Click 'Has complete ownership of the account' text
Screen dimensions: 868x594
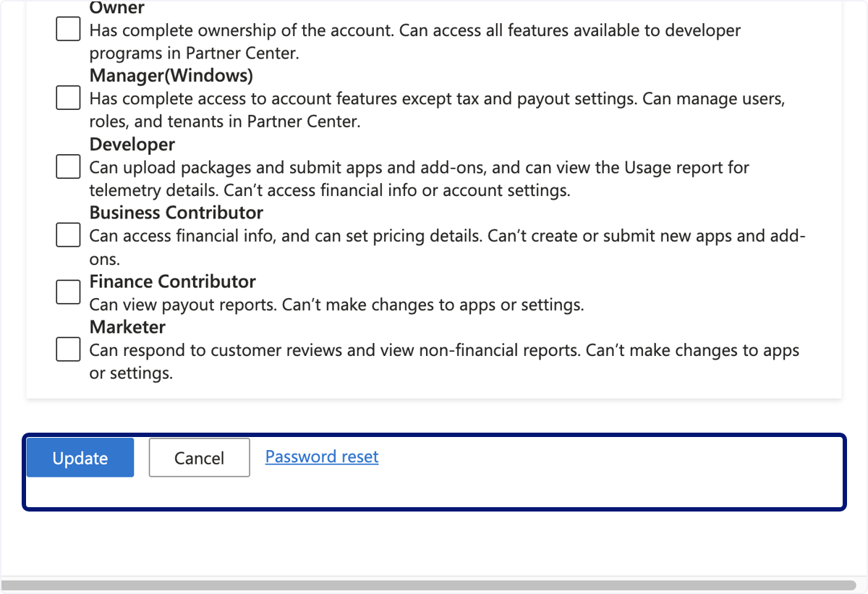(x=415, y=42)
